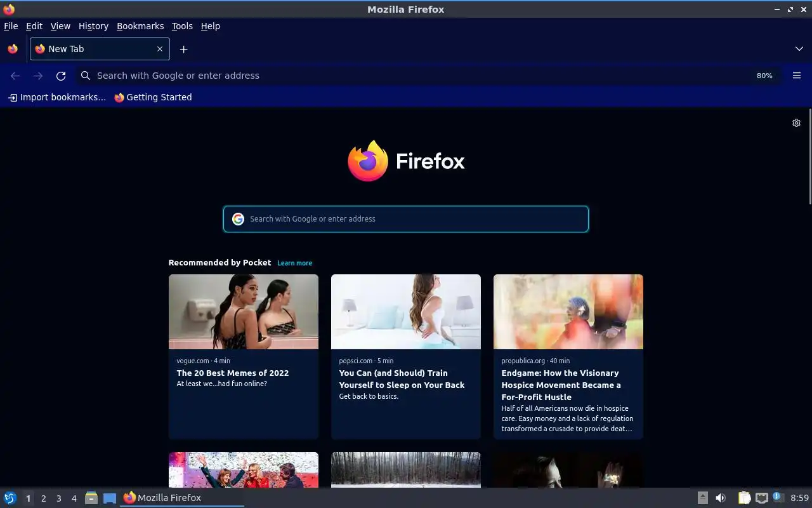The height and width of the screenshot is (508, 812).
Task: Launch the file manager from taskbar
Action: tap(91, 498)
